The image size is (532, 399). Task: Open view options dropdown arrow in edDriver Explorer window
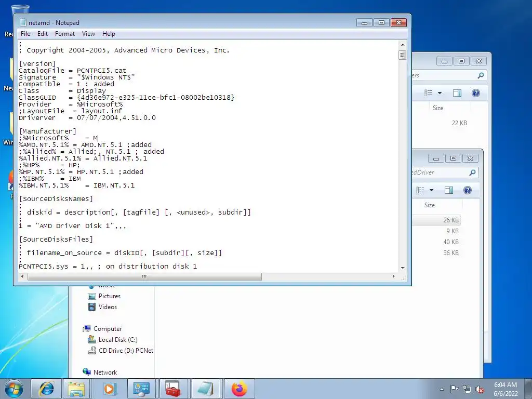pos(431,190)
